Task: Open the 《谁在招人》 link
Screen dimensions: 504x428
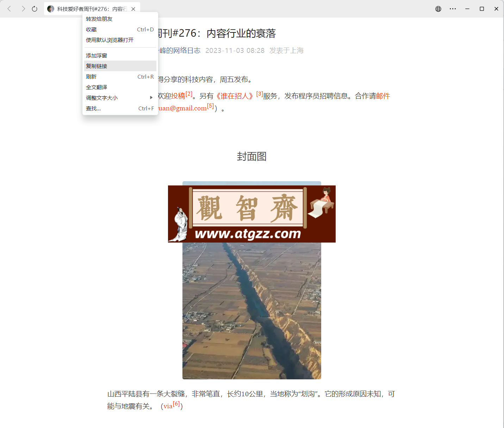Action: (235, 96)
